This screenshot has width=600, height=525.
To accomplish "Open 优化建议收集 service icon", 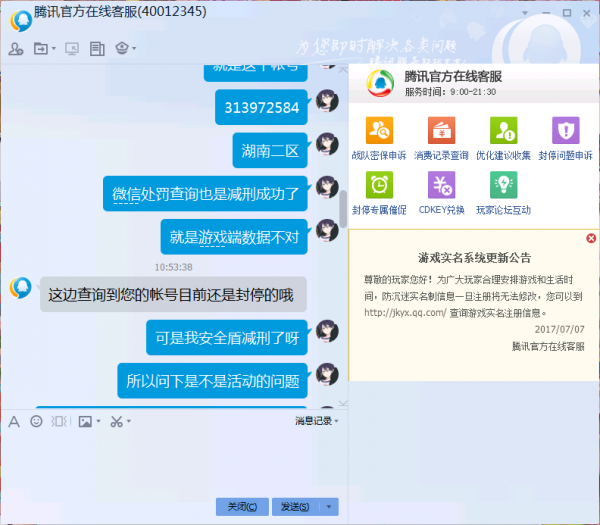I will (x=503, y=131).
